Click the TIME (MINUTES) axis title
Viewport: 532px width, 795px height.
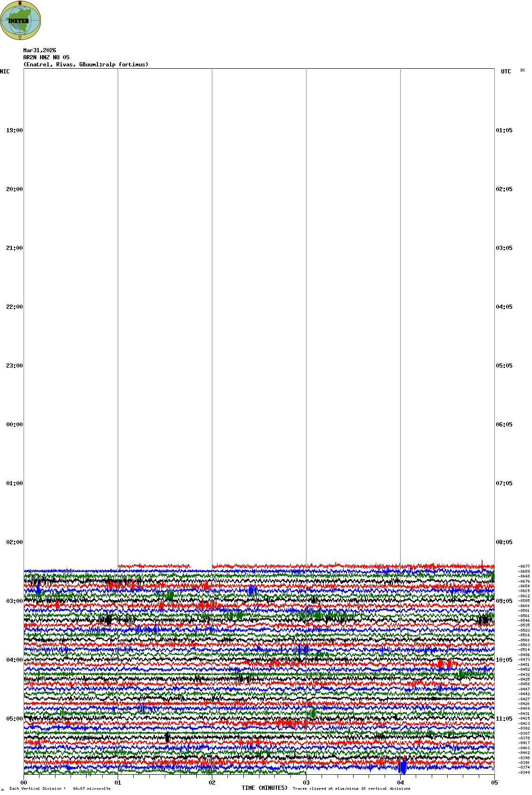[265, 788]
